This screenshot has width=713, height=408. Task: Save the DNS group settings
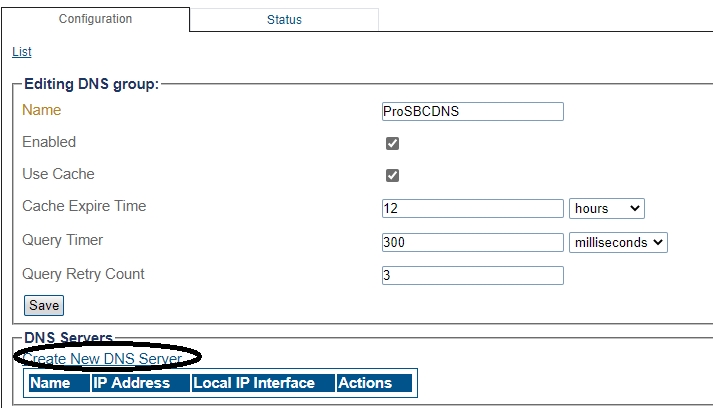point(44,305)
